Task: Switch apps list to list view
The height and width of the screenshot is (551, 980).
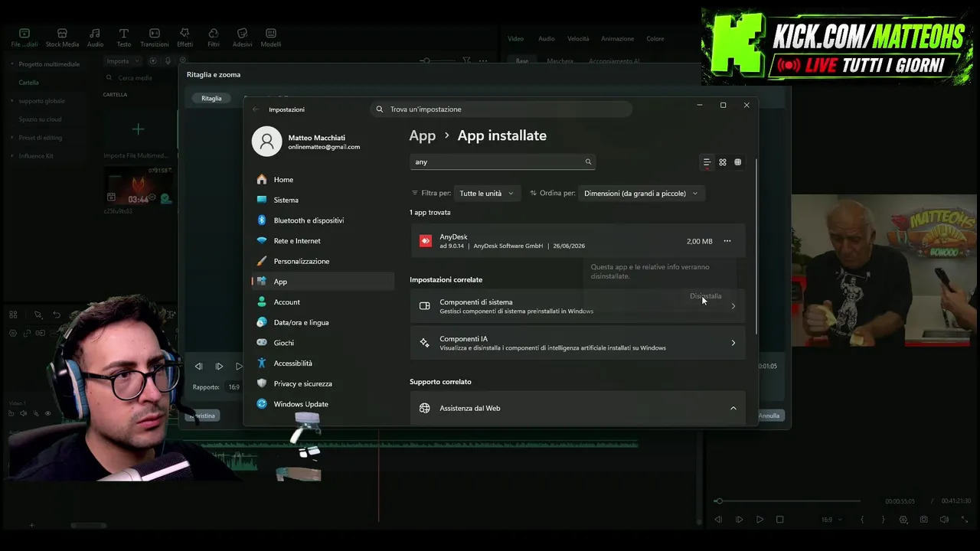Action: click(x=707, y=162)
